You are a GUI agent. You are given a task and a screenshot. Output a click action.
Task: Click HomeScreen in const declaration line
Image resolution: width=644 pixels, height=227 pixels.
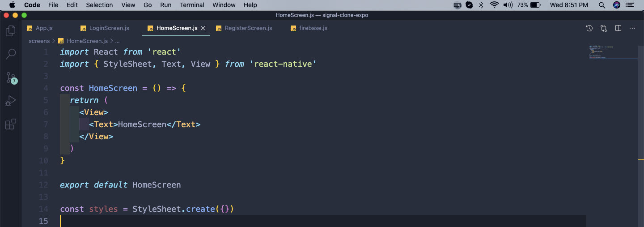point(113,88)
